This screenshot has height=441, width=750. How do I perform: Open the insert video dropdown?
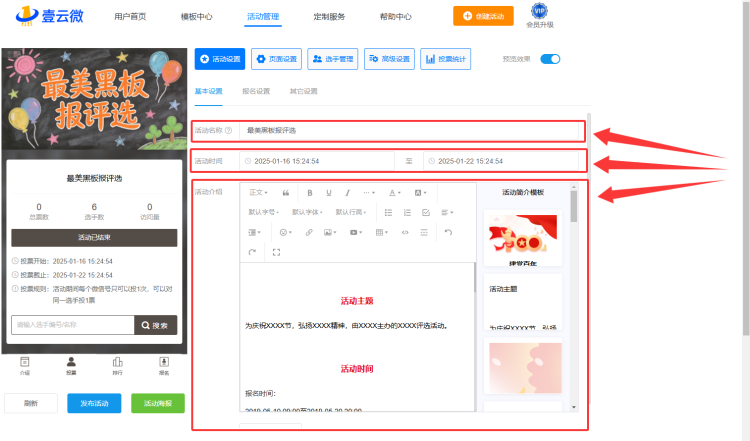356,232
